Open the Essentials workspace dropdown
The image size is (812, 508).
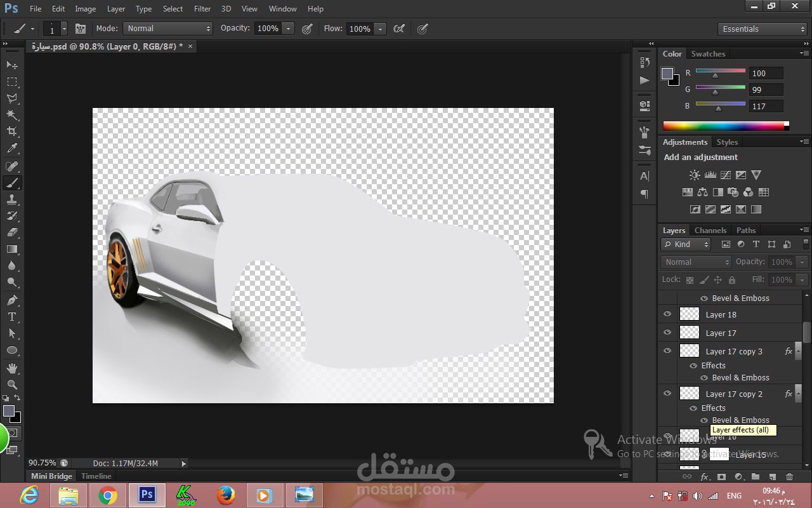pos(763,29)
